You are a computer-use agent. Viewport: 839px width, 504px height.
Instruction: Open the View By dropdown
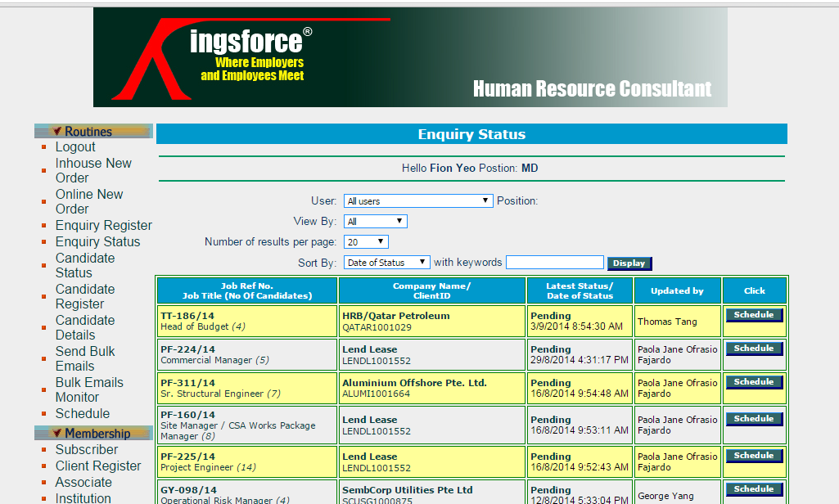[375, 222]
